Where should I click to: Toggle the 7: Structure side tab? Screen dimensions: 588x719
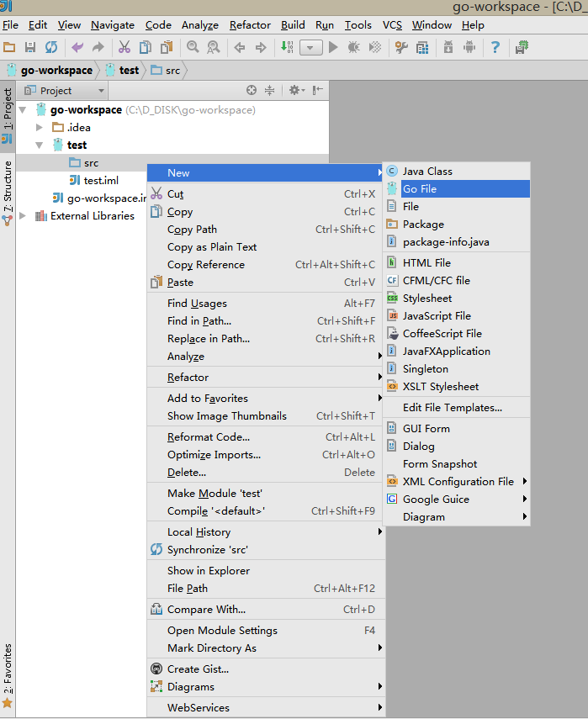pos(8,193)
